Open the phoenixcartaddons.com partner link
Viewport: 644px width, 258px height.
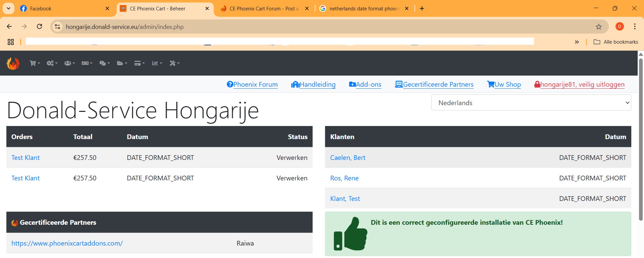point(67,243)
